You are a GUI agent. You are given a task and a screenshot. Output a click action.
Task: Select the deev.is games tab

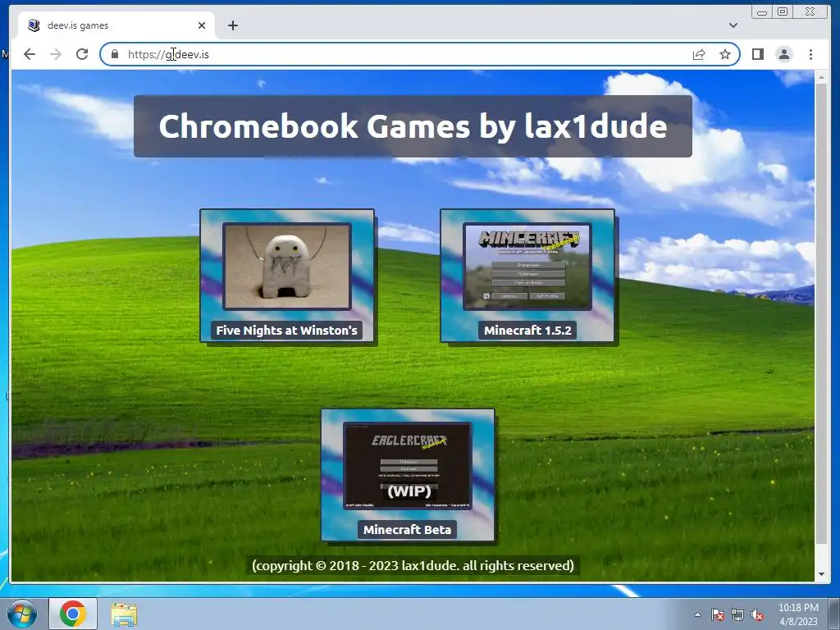pyautogui.click(x=116, y=25)
